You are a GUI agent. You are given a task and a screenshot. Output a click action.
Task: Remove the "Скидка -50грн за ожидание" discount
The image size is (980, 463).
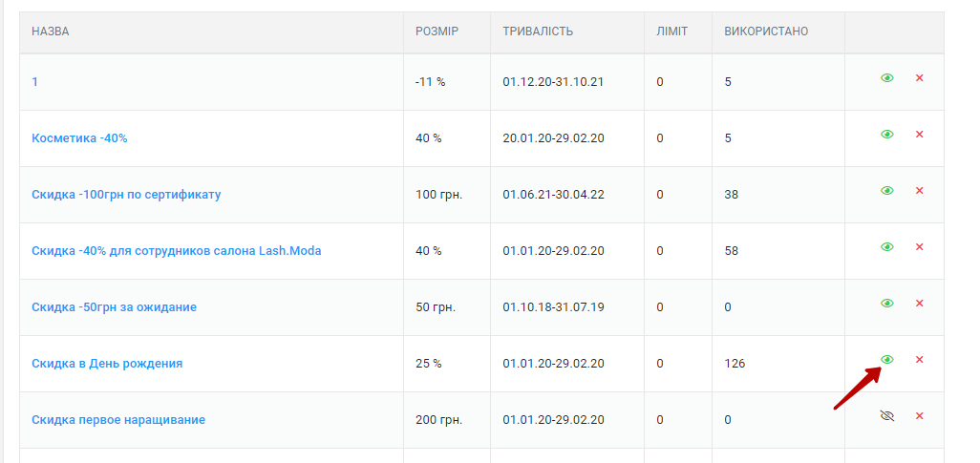(919, 303)
